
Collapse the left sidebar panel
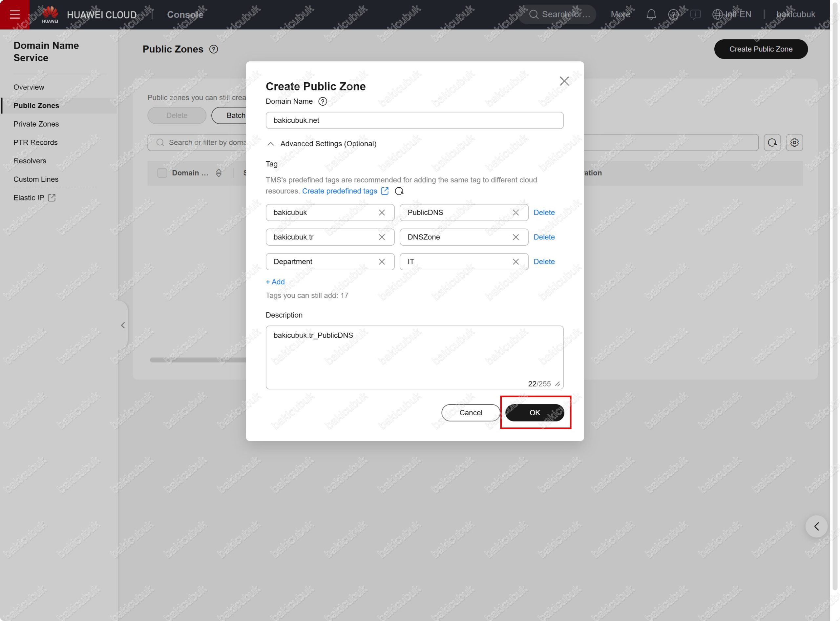pos(123,325)
